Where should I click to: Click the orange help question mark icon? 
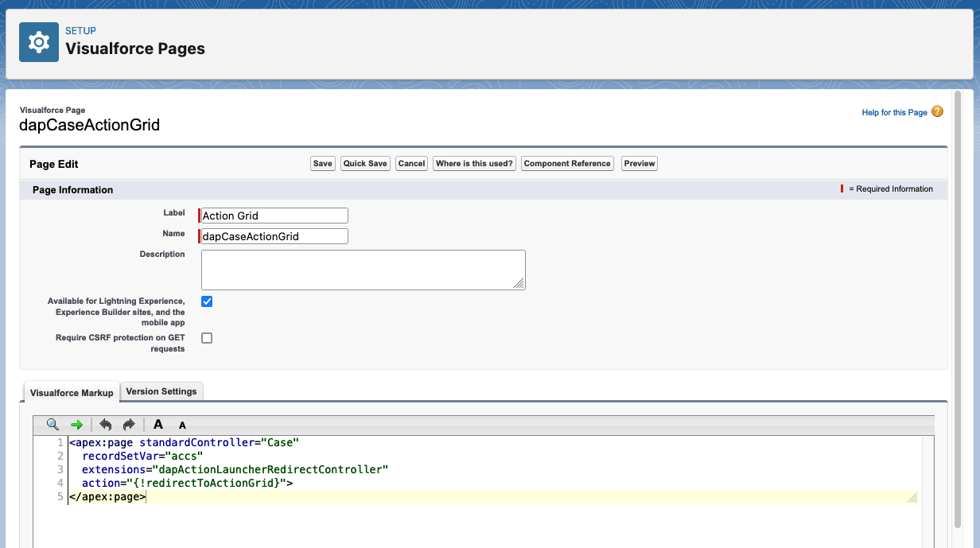[x=937, y=112]
